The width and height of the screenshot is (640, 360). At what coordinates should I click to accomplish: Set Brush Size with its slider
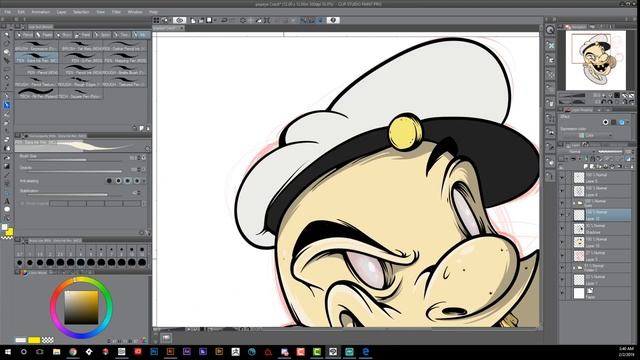coord(73,160)
